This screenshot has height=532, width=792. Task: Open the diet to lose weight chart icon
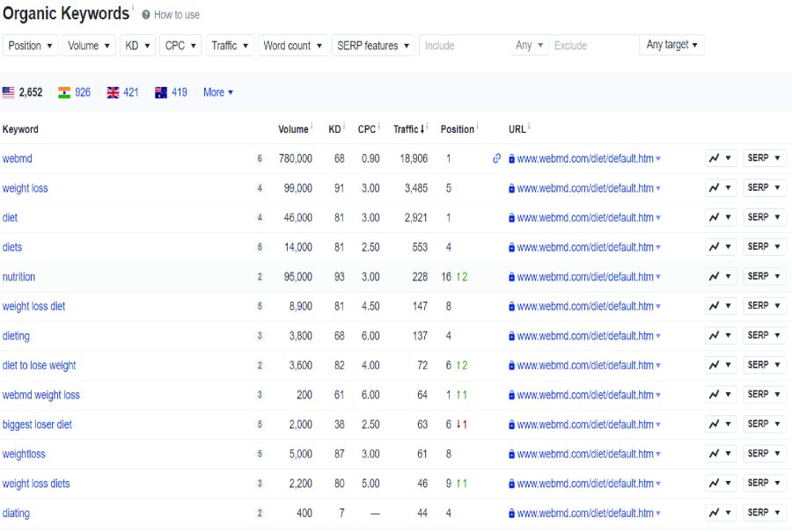[720, 365]
